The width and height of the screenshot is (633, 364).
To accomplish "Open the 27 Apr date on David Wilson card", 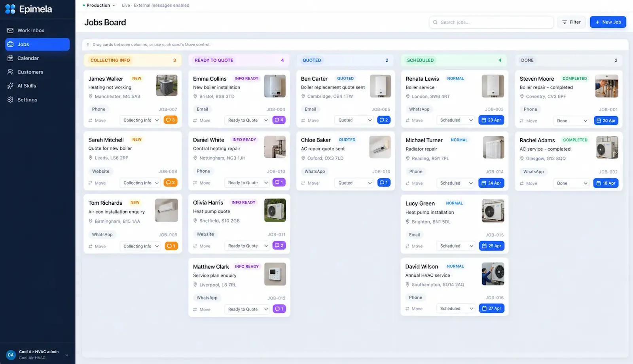I will (491, 308).
